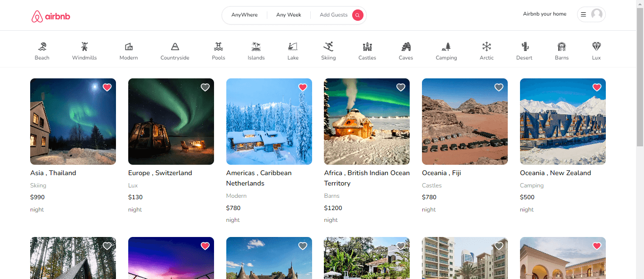
Task: Select the Beach category icon
Action: pyautogui.click(x=42, y=46)
